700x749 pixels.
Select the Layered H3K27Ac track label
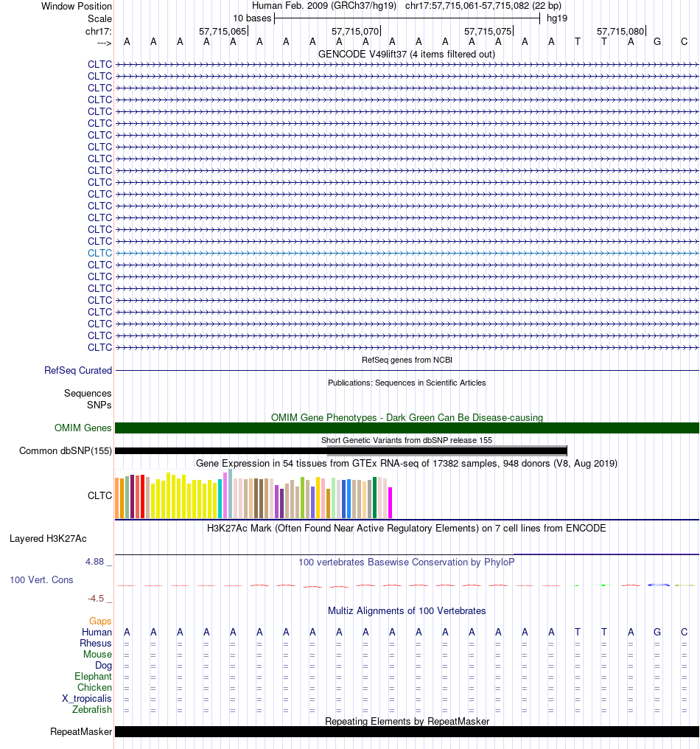pos(48,538)
